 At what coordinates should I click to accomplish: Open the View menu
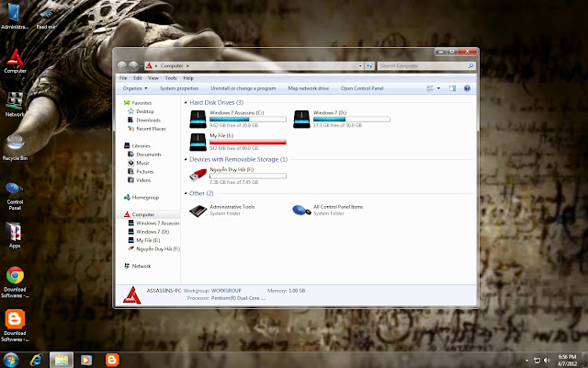[153, 78]
